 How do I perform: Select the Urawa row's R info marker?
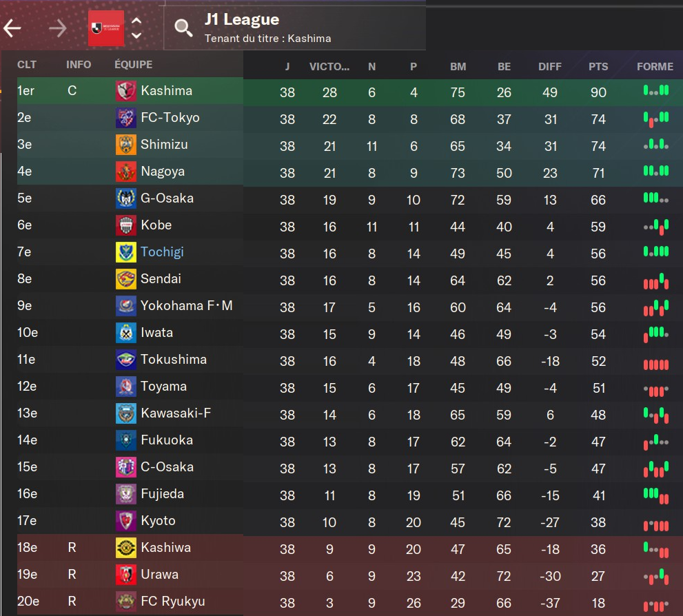pyautogui.click(x=72, y=575)
